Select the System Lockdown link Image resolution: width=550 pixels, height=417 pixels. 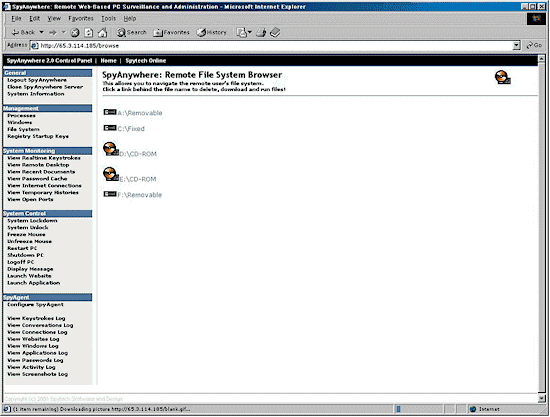tap(32, 221)
